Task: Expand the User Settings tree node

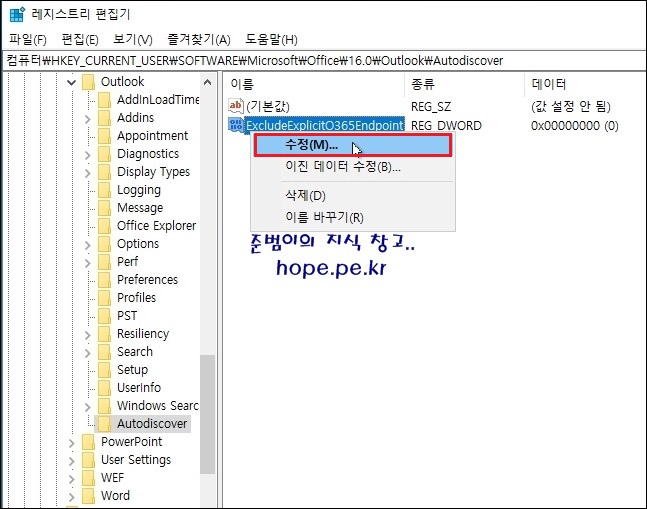Action: coord(71,461)
